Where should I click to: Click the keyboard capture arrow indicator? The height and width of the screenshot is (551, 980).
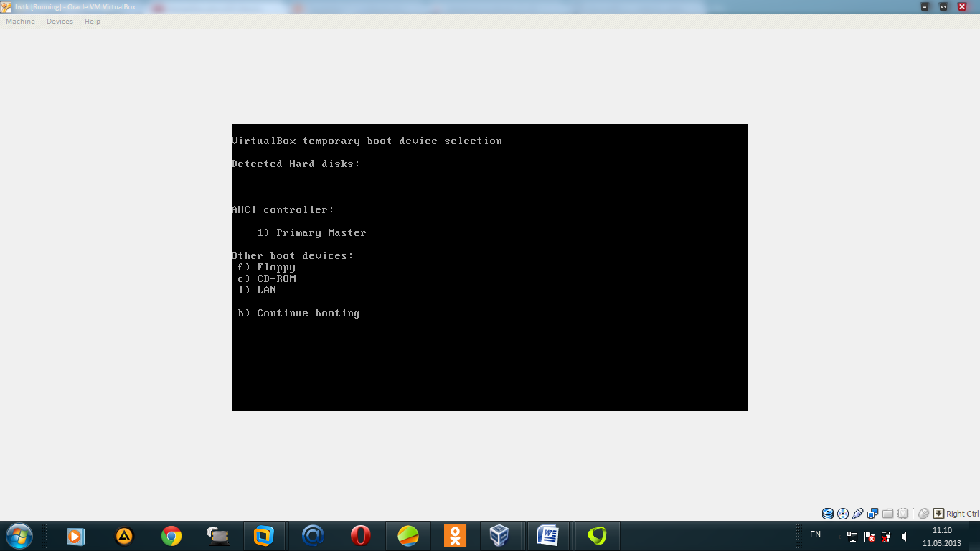(x=939, y=514)
